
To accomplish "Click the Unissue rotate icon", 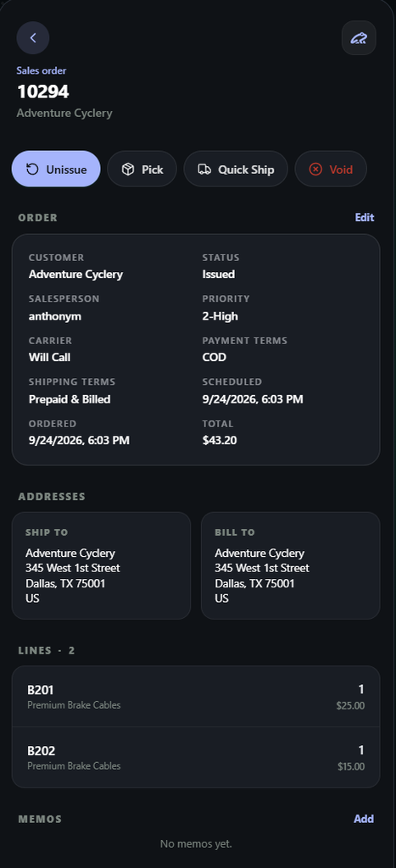I will pyautogui.click(x=33, y=170).
